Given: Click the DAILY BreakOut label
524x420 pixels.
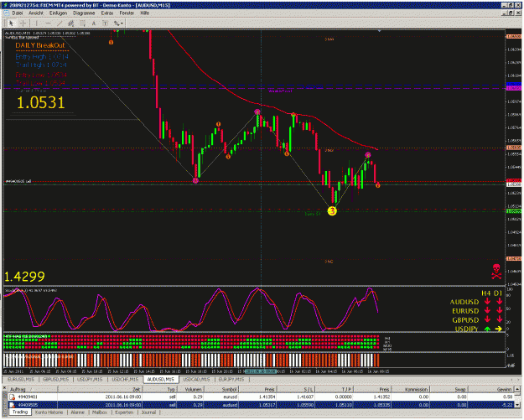Looking at the screenshot, I should [39, 45].
